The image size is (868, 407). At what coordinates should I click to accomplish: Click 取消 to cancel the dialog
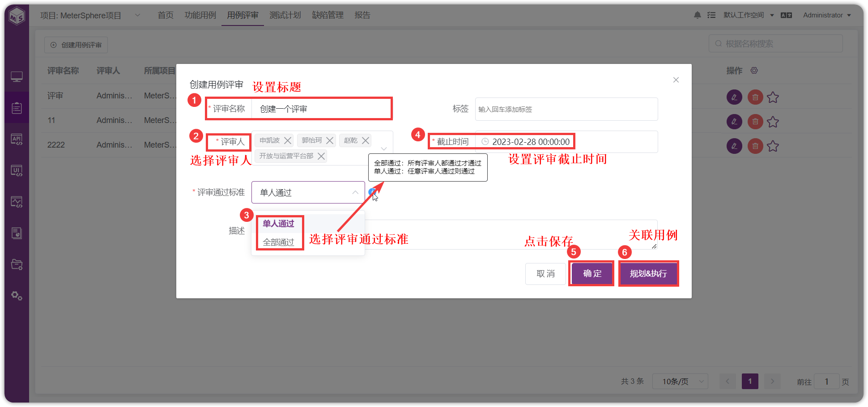pos(545,274)
